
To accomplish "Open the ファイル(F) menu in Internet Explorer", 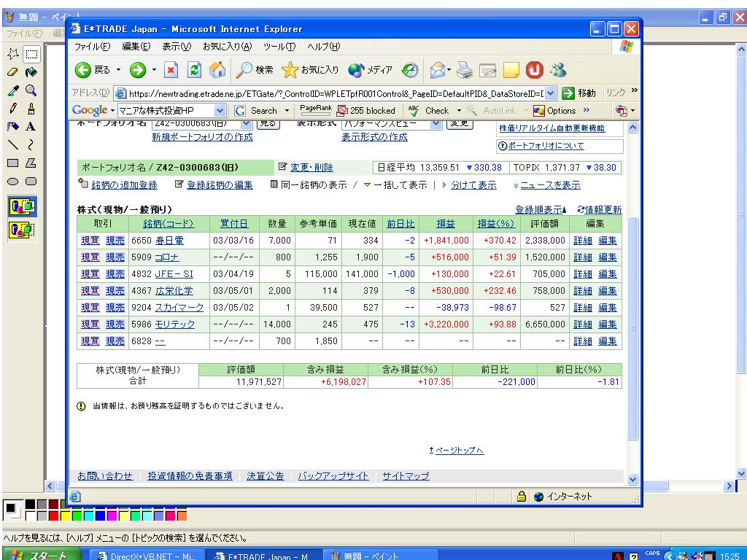I will [92, 46].
